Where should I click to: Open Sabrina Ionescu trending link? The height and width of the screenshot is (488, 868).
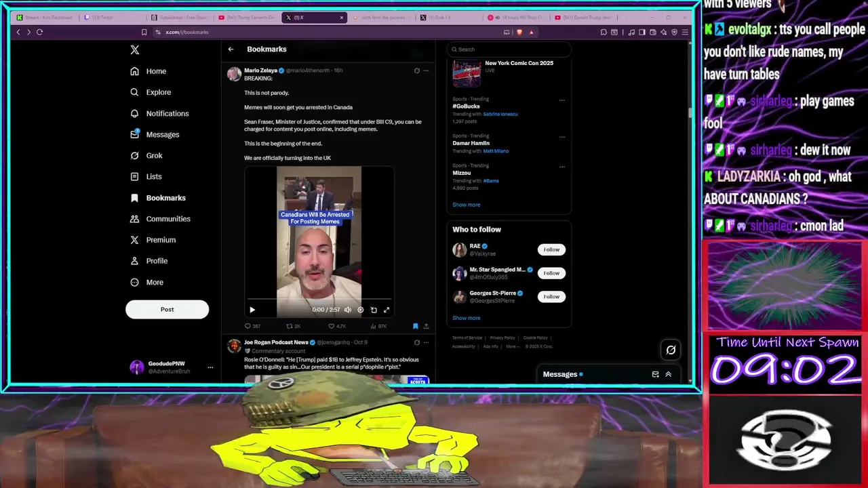click(x=500, y=114)
